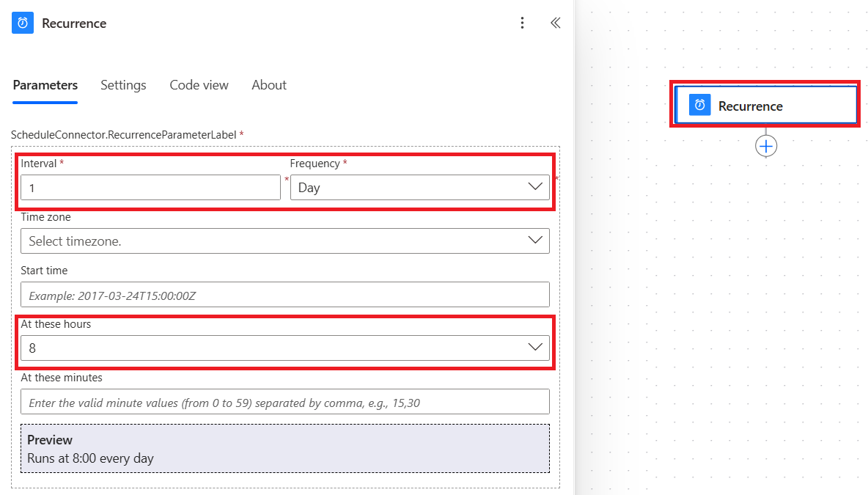Viewport: 868px width, 495px height.
Task: Click the plus icon below the Recurrence node
Action: click(x=766, y=145)
